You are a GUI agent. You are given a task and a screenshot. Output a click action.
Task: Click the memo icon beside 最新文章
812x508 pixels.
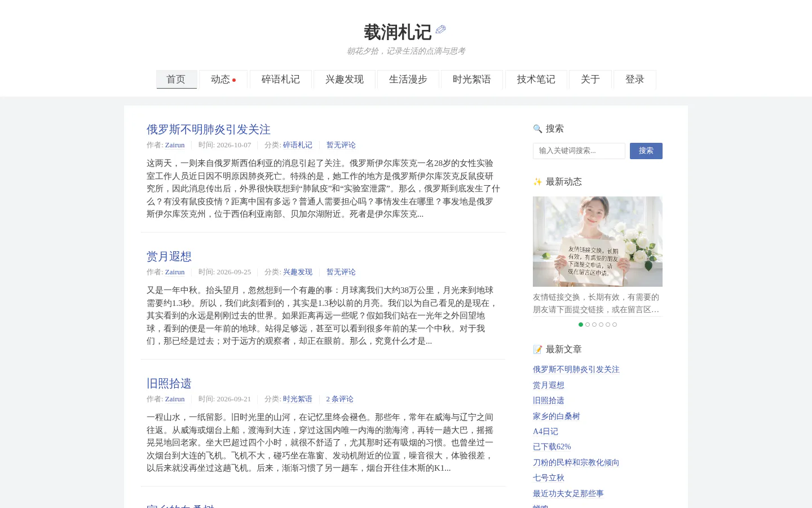[537, 349]
